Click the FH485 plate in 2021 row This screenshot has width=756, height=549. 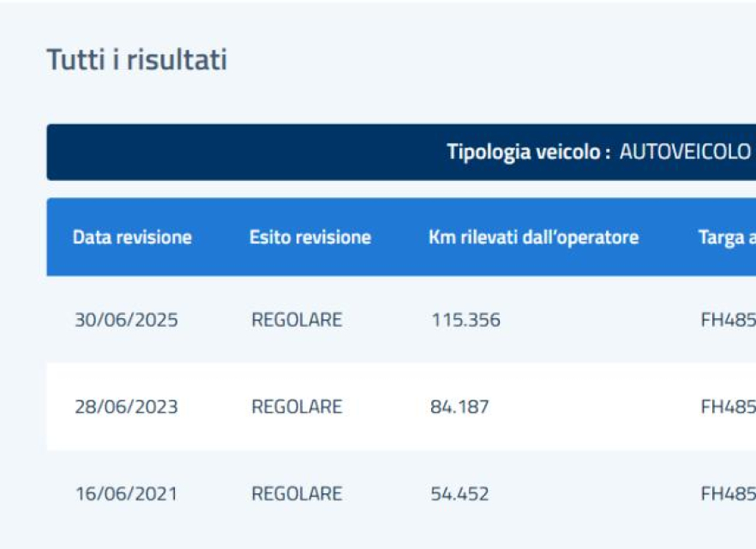728,493
